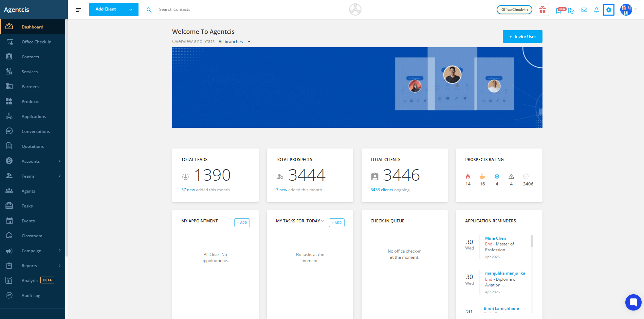
Task: Click the 3433 clients ongoing link
Action: point(382,190)
